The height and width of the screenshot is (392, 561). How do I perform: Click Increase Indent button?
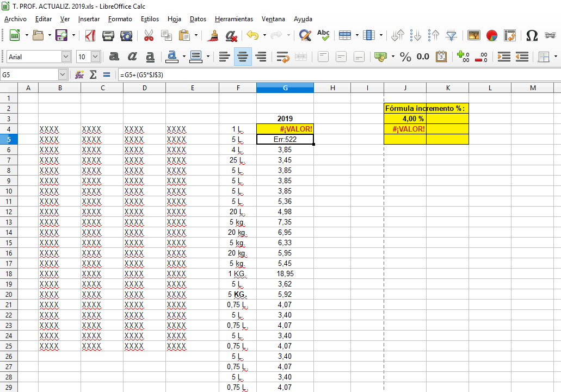504,57
